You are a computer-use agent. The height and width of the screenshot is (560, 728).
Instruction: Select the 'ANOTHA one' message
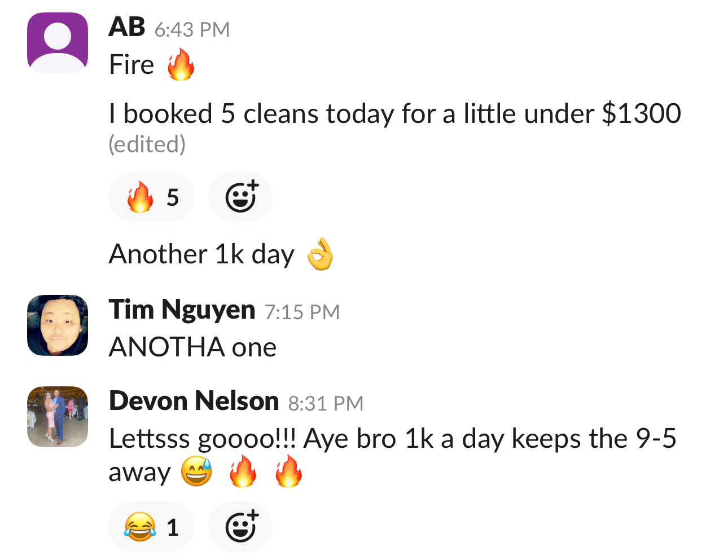(192, 347)
